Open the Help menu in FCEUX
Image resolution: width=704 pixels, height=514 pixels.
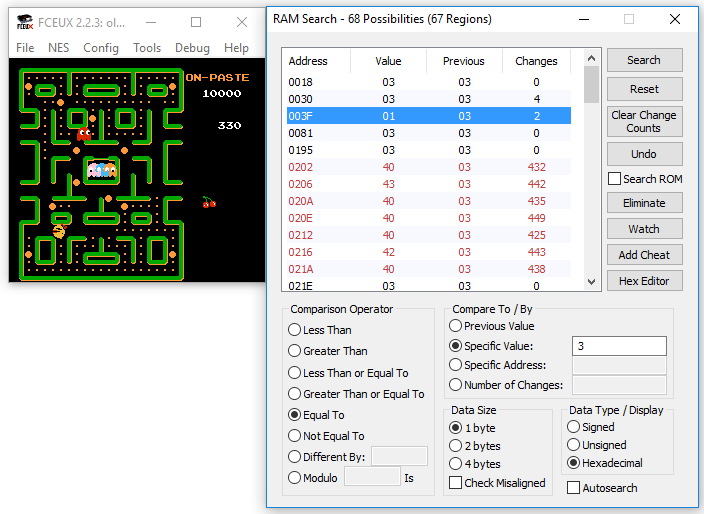236,48
